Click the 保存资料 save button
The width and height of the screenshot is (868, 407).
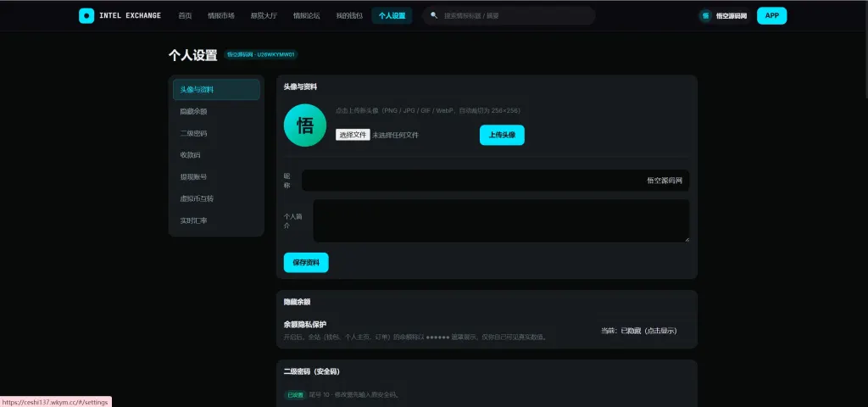pos(306,263)
